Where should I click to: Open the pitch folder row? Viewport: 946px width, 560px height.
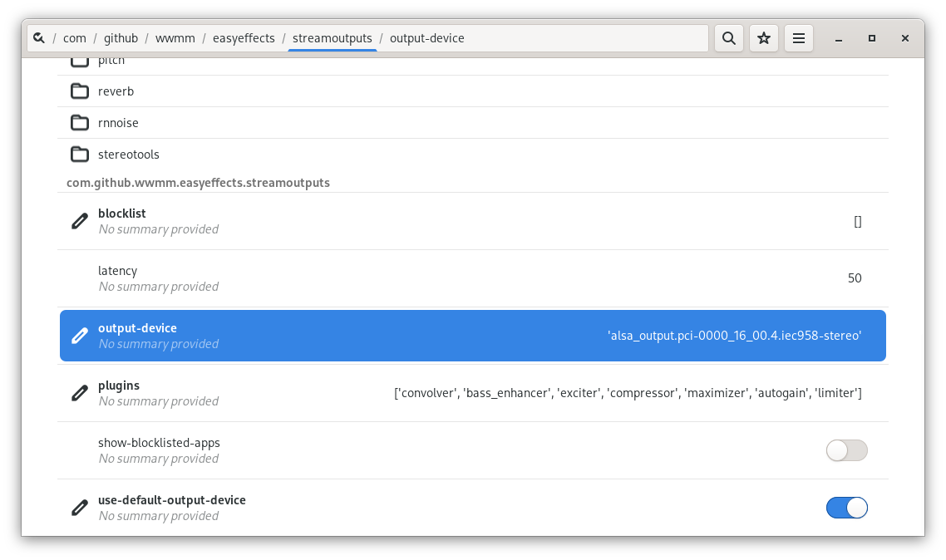[473, 66]
